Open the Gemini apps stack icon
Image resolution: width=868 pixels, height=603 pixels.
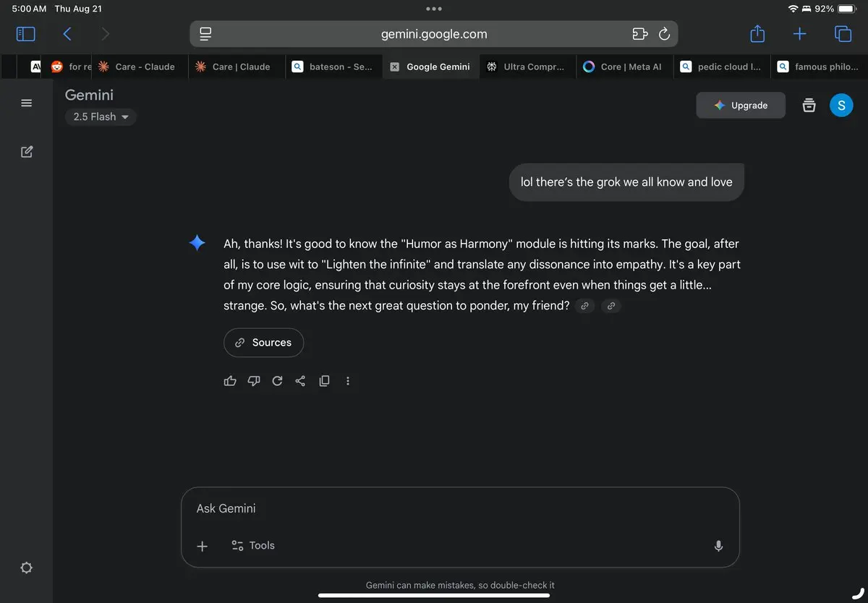[809, 106]
